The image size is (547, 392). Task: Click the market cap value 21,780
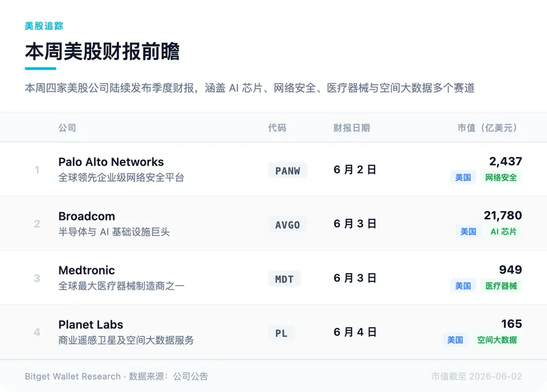[x=503, y=215]
